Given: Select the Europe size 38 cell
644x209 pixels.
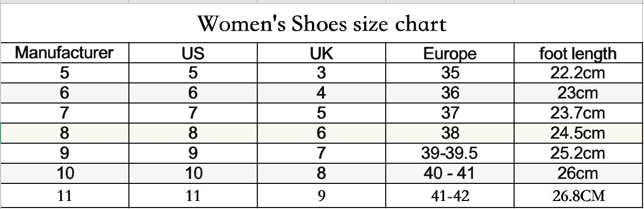Looking at the screenshot, I should (450, 133).
